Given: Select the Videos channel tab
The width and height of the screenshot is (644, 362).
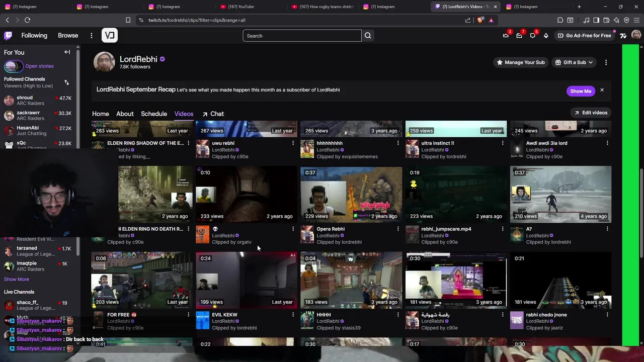Looking at the screenshot, I should [184, 114].
